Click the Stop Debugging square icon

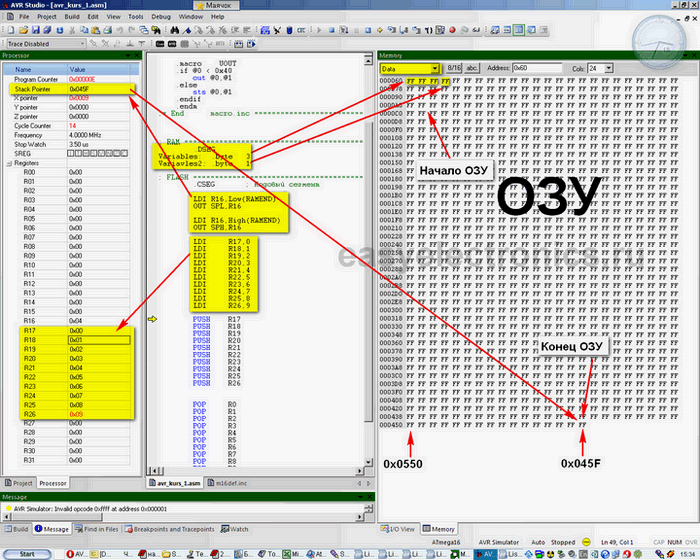332,30
